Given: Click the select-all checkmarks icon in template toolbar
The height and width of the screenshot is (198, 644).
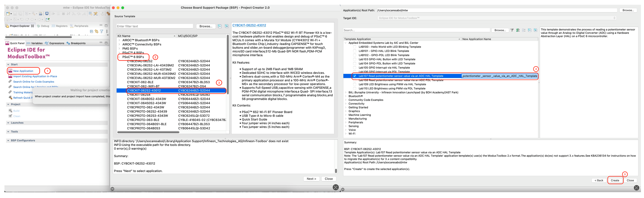Looking at the screenshot, I should pyautogui.click(x=518, y=30).
